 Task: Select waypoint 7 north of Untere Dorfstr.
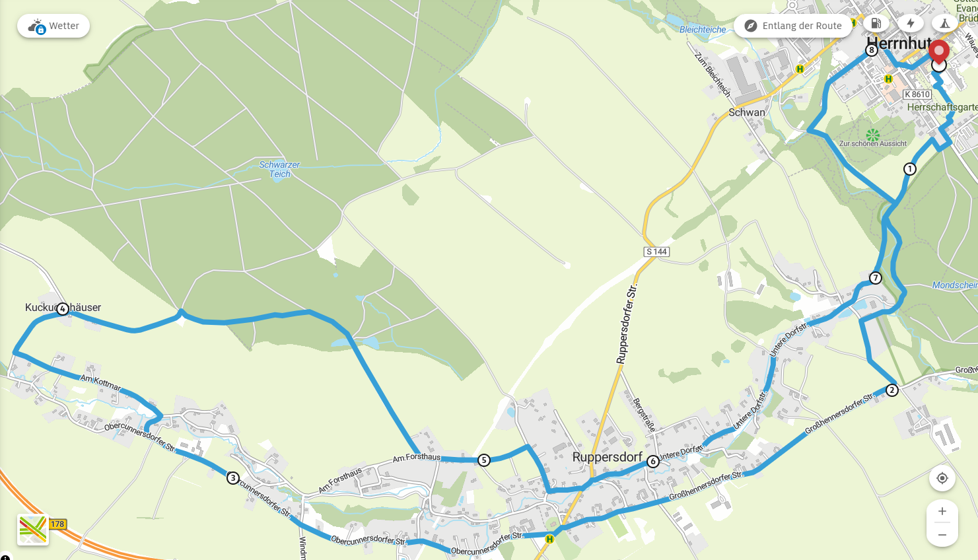(x=876, y=278)
